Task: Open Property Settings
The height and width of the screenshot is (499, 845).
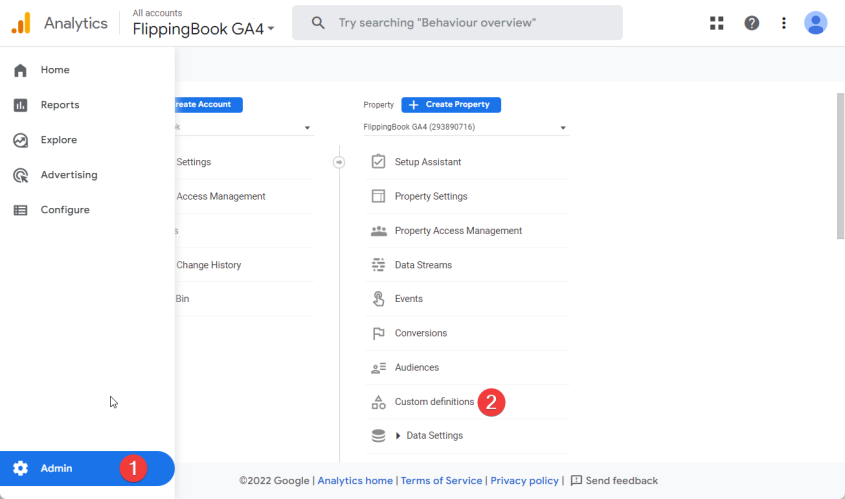Action: point(431,196)
